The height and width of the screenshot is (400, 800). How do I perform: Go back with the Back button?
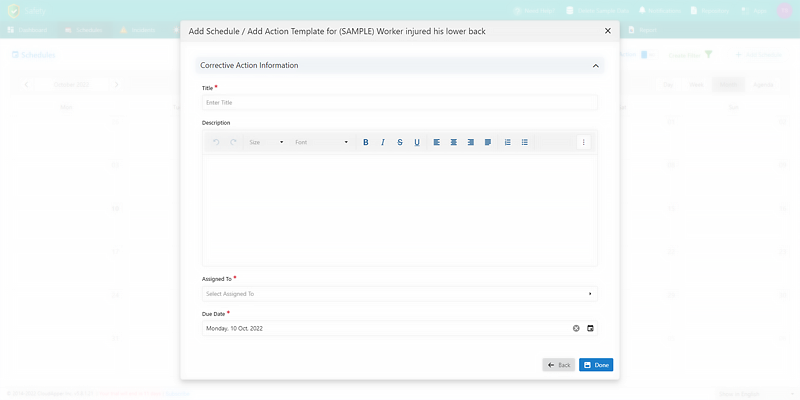click(x=559, y=365)
